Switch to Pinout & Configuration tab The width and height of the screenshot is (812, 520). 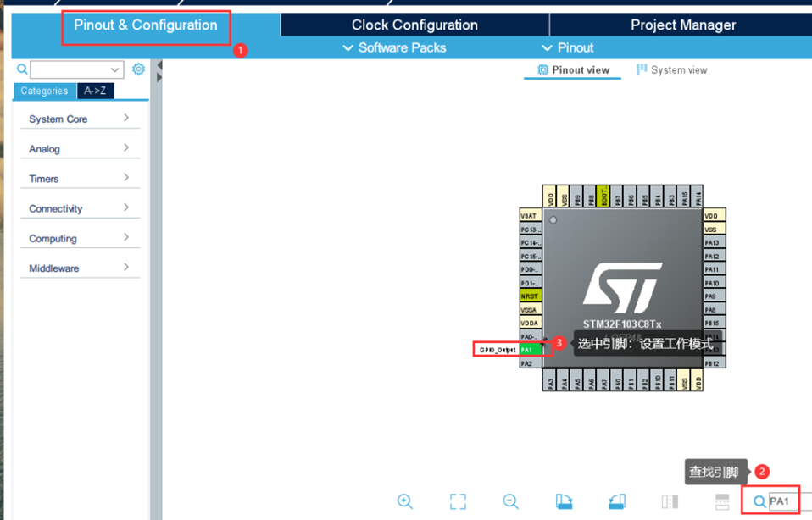click(146, 25)
